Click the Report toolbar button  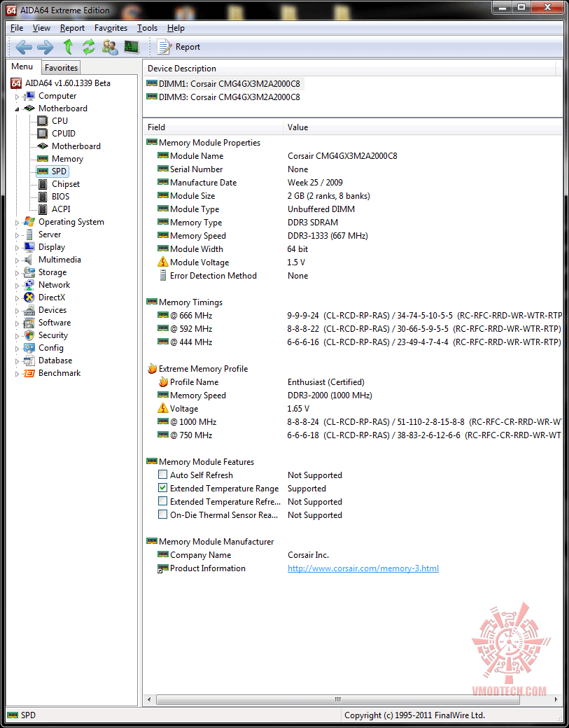click(x=178, y=47)
